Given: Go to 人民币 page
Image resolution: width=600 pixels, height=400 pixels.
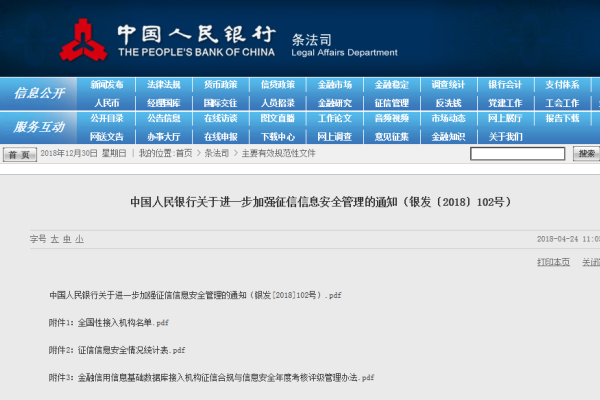Looking at the screenshot, I should [x=107, y=103].
